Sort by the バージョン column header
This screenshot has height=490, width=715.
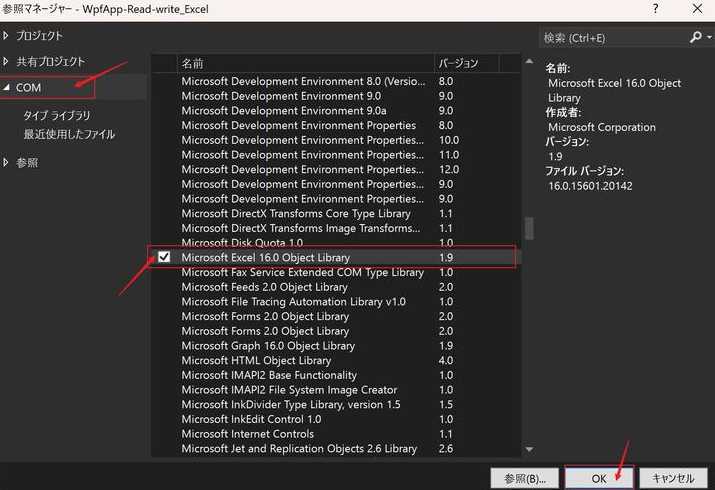coord(466,63)
